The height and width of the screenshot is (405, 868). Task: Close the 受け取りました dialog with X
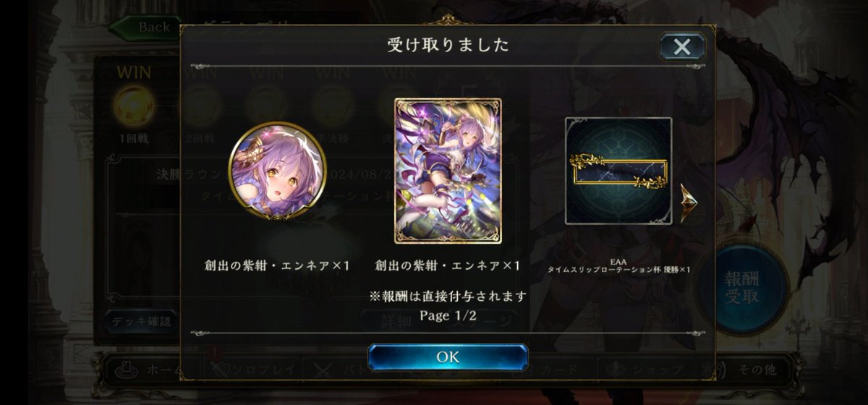click(x=682, y=47)
